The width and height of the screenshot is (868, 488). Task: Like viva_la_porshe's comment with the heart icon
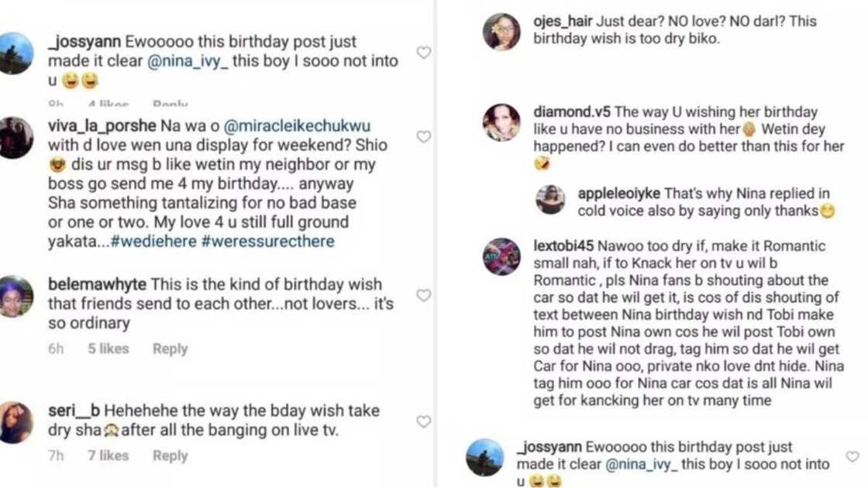tap(423, 136)
